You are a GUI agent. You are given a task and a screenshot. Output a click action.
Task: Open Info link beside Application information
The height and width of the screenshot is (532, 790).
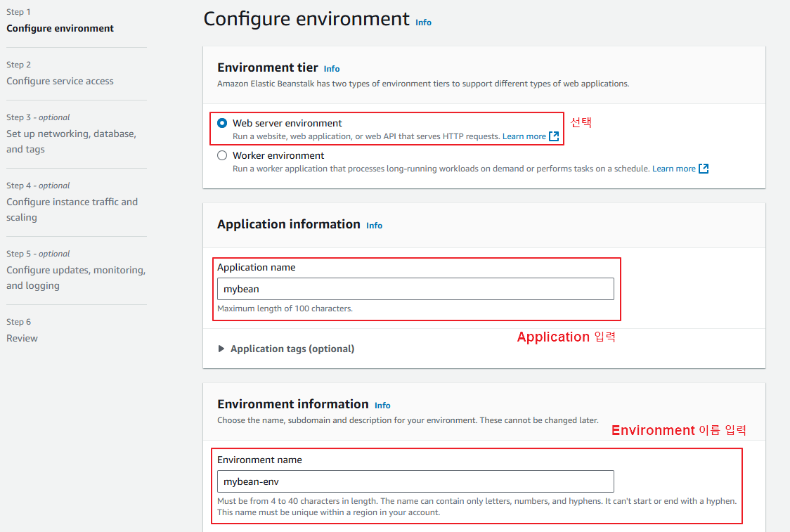[375, 226]
